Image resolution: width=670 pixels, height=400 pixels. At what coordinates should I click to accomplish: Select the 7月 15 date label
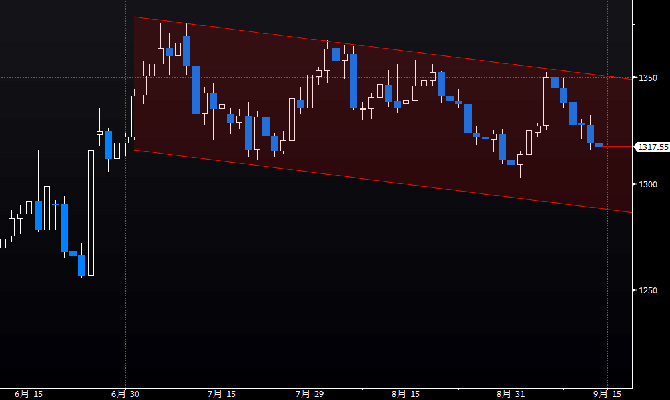(x=222, y=394)
